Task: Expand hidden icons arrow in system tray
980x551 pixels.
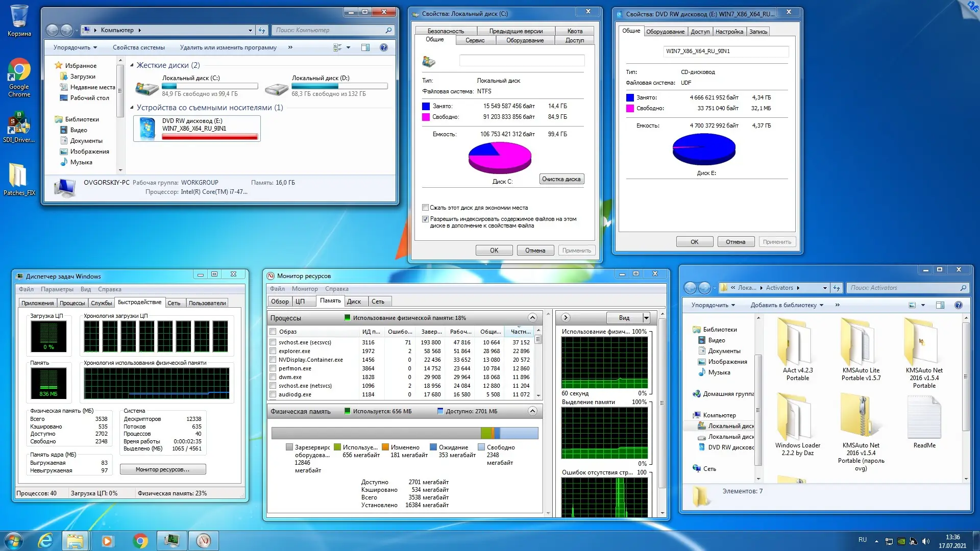Action: (876, 541)
